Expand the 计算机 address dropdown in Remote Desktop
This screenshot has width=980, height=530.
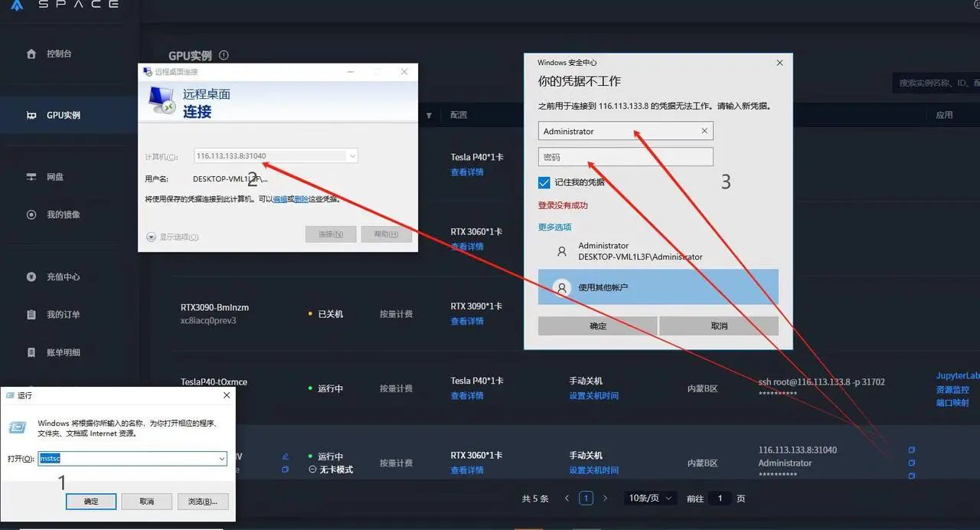[352, 156]
